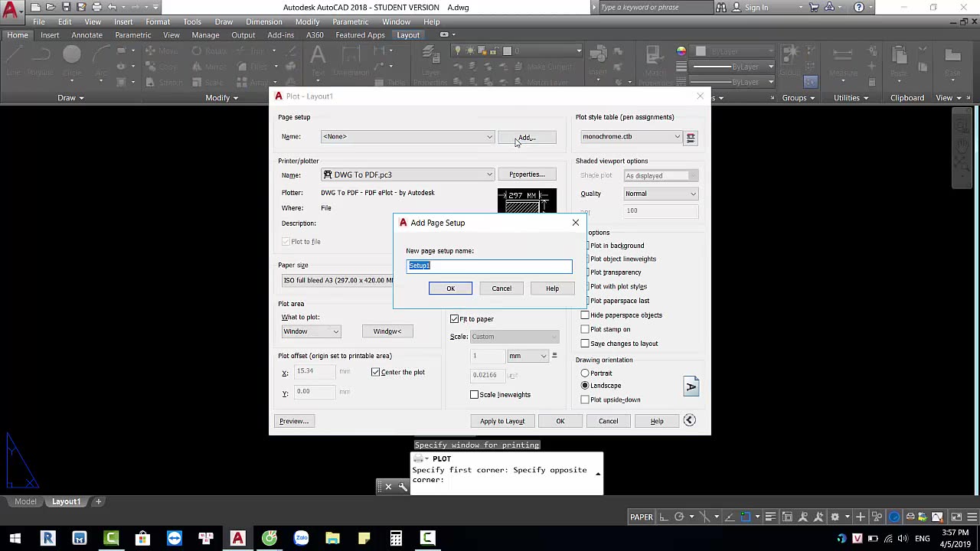Screen dimensions: 980x551
Task: Click the Save disk icon in quick access toolbar
Action: 66,7
